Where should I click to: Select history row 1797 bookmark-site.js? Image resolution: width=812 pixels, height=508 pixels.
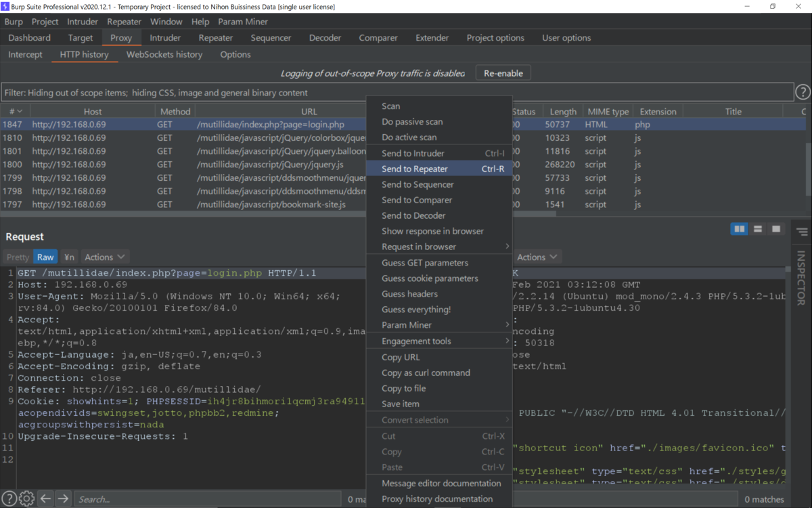(183, 205)
